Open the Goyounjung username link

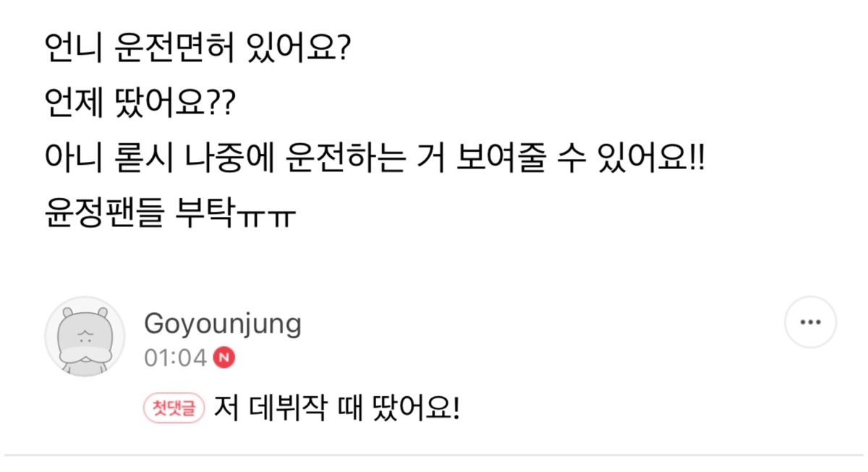(x=223, y=324)
